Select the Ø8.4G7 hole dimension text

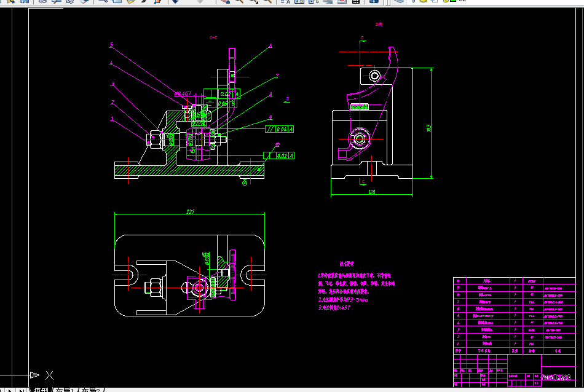(183, 93)
